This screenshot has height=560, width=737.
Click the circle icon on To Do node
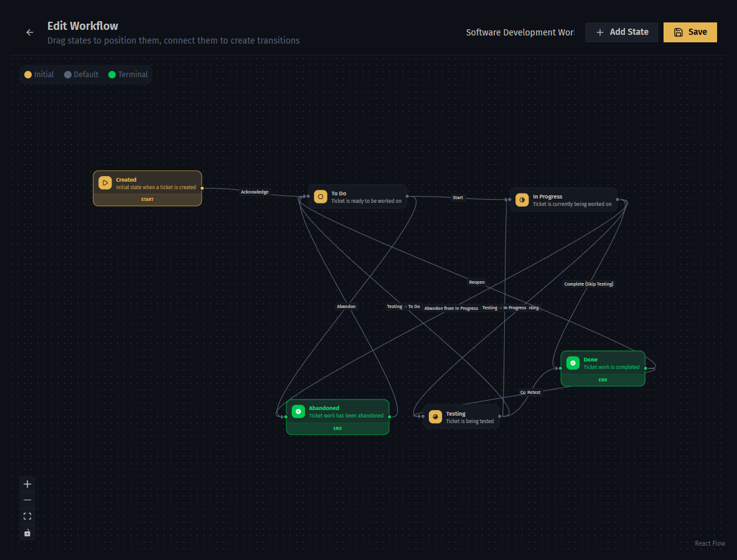tap(321, 197)
